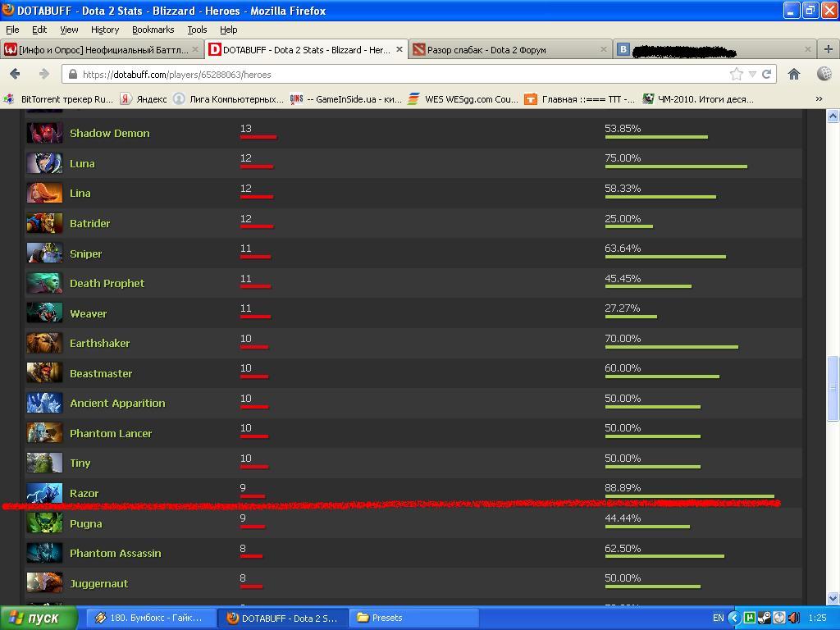Click EN language indicator

[x=719, y=619]
